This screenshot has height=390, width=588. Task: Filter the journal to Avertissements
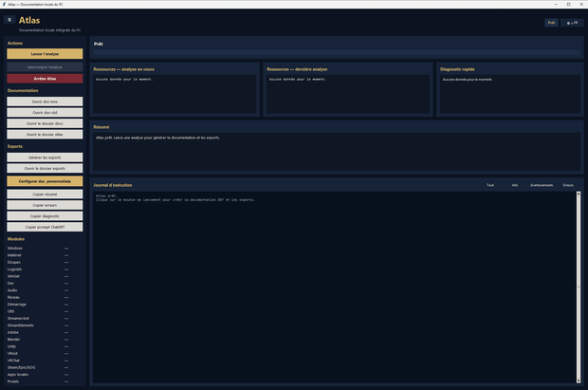pyautogui.click(x=542, y=185)
